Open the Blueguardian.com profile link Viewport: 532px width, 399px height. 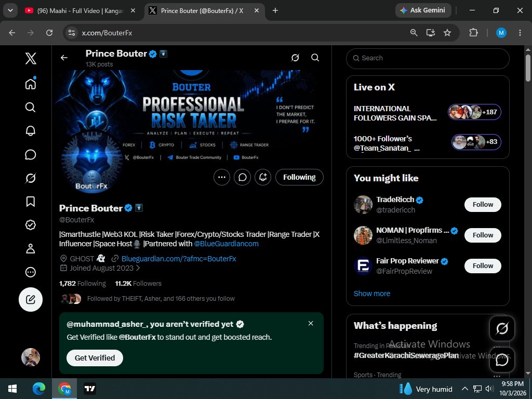179,259
